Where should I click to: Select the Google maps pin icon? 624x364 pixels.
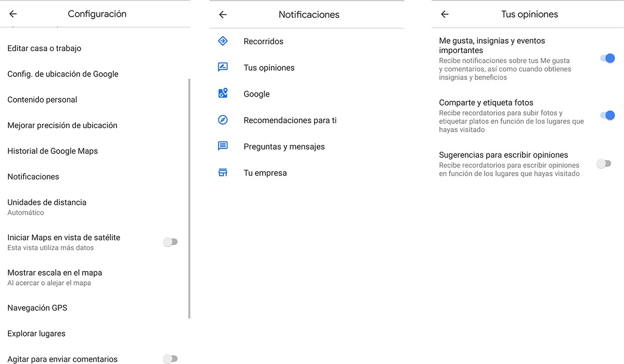223,94
